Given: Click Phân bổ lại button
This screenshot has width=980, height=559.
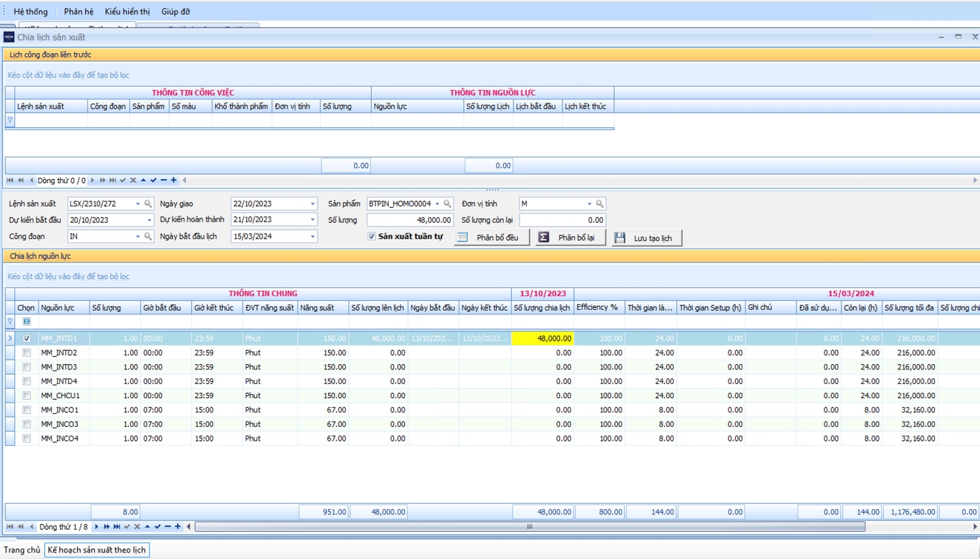Looking at the screenshot, I should [x=571, y=237].
